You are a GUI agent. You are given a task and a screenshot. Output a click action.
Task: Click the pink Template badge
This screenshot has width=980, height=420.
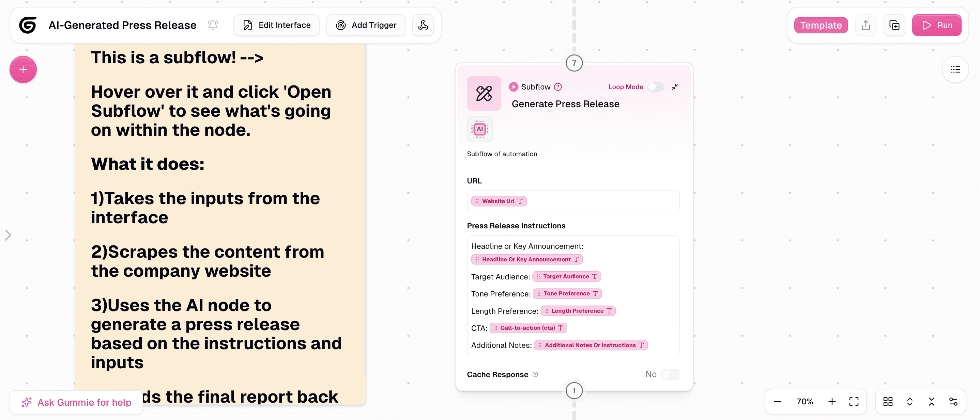tap(821, 25)
